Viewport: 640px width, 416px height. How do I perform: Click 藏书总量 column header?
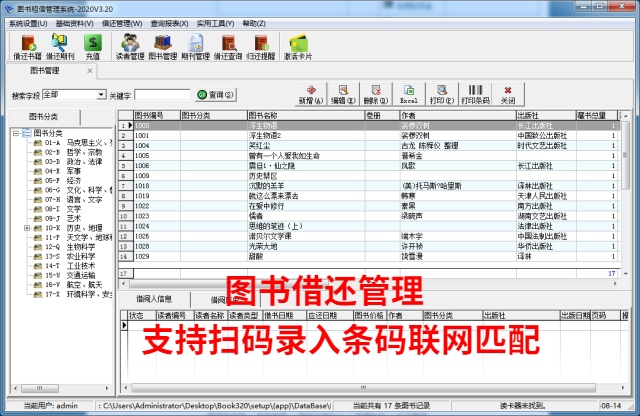point(597,116)
